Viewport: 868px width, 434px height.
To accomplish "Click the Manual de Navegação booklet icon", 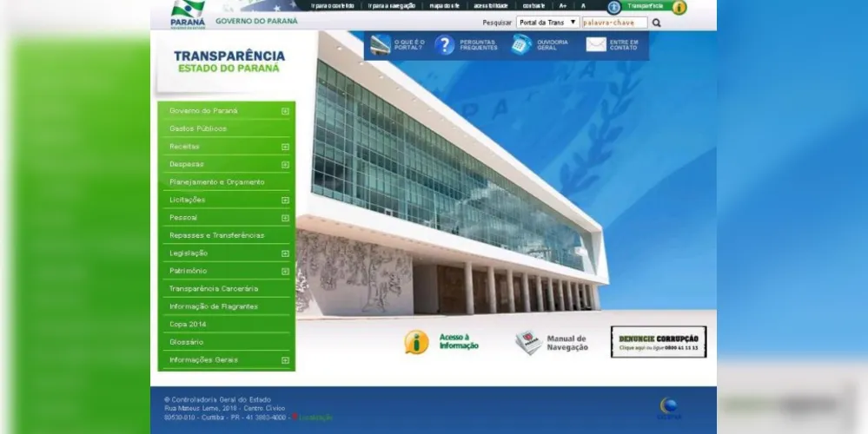I will [528, 342].
